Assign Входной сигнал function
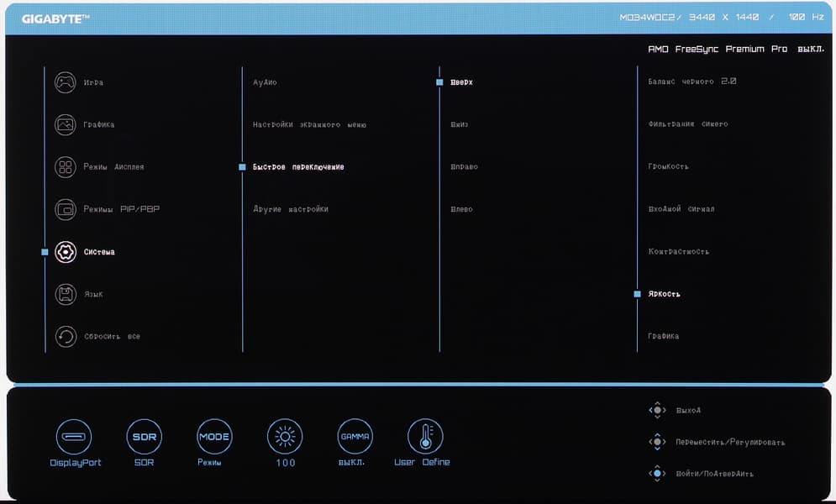This screenshot has height=504, width=836. tap(681, 209)
